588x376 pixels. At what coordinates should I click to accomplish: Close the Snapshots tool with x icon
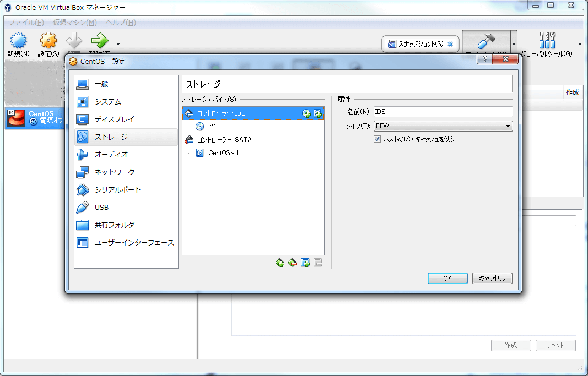450,44
